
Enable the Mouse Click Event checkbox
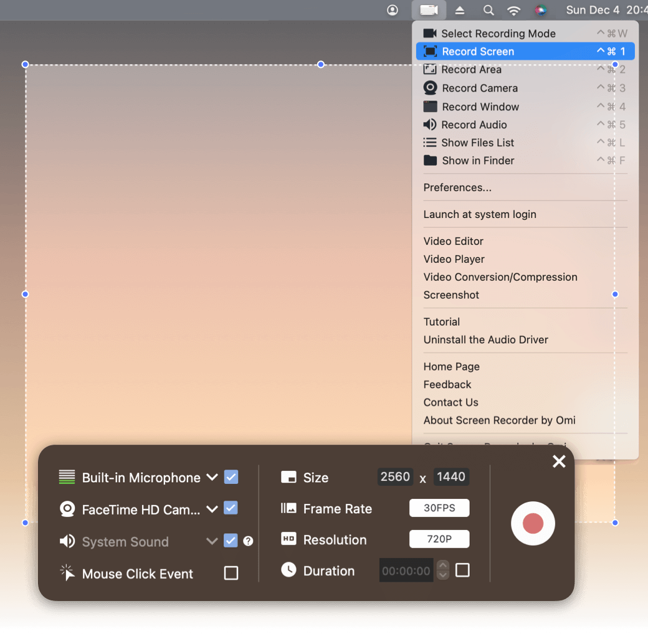(x=231, y=573)
